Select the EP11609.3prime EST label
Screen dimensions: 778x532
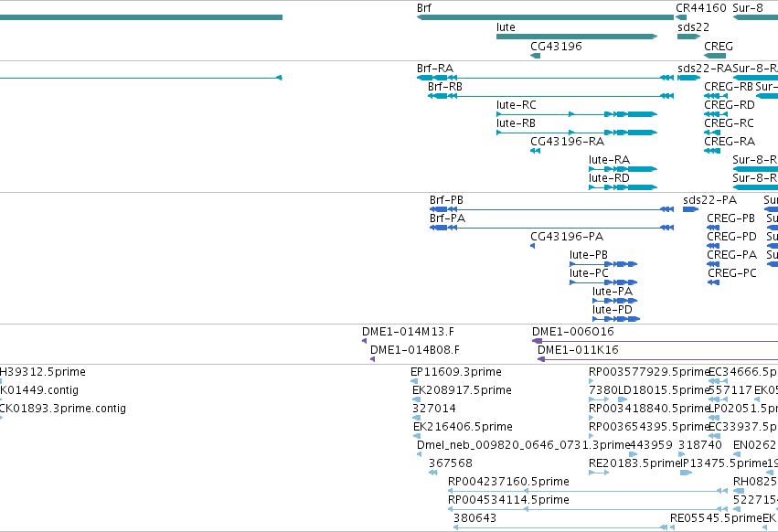(456, 372)
